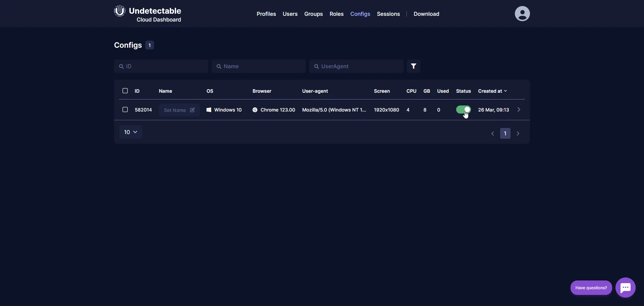Focus the UserAgent search field
This screenshot has height=306, width=644.
point(356,66)
